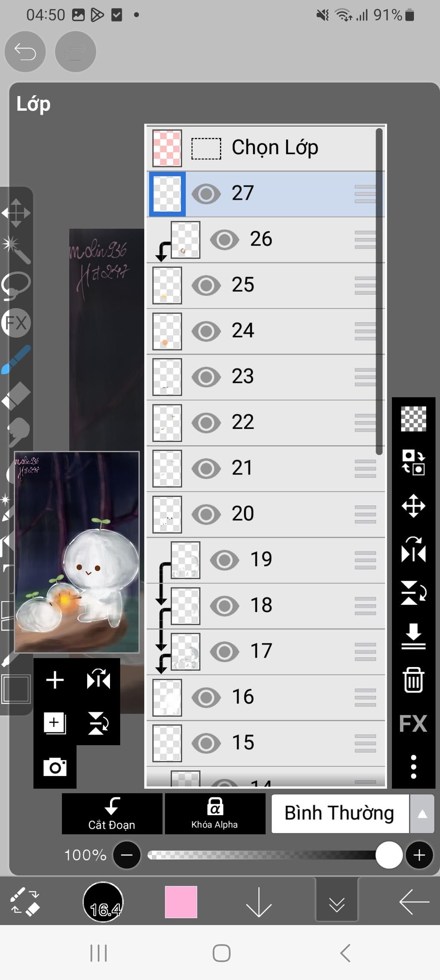
Task: Tap the layer list scrollbar
Action: click(379, 291)
